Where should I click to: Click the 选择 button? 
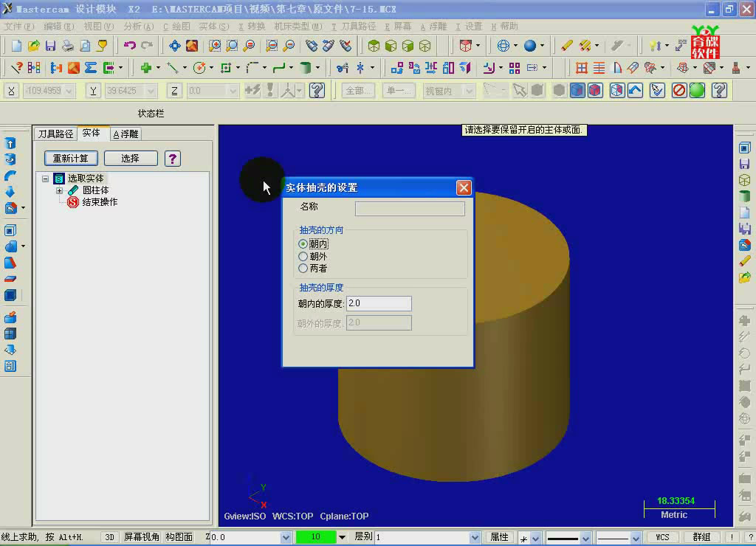point(130,159)
